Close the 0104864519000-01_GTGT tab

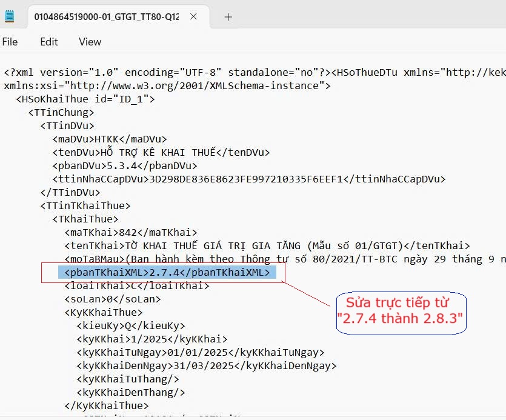coord(193,16)
